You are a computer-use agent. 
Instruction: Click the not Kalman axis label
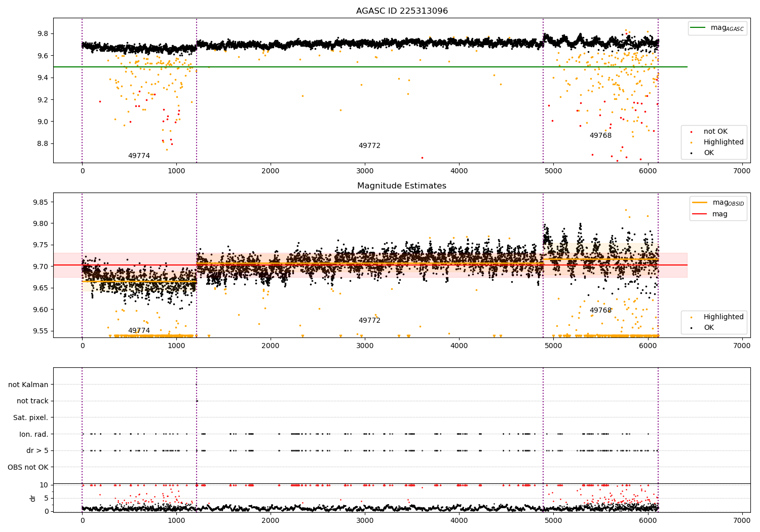pos(28,385)
